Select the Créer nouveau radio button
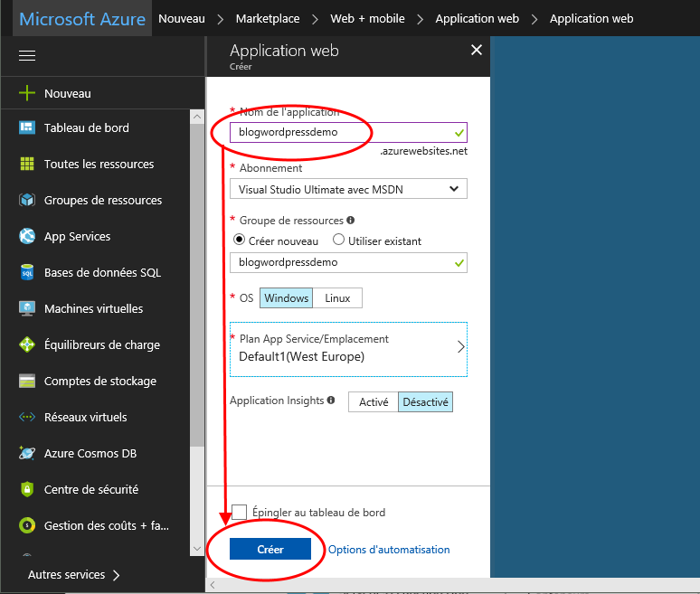700x594 pixels. [x=240, y=240]
